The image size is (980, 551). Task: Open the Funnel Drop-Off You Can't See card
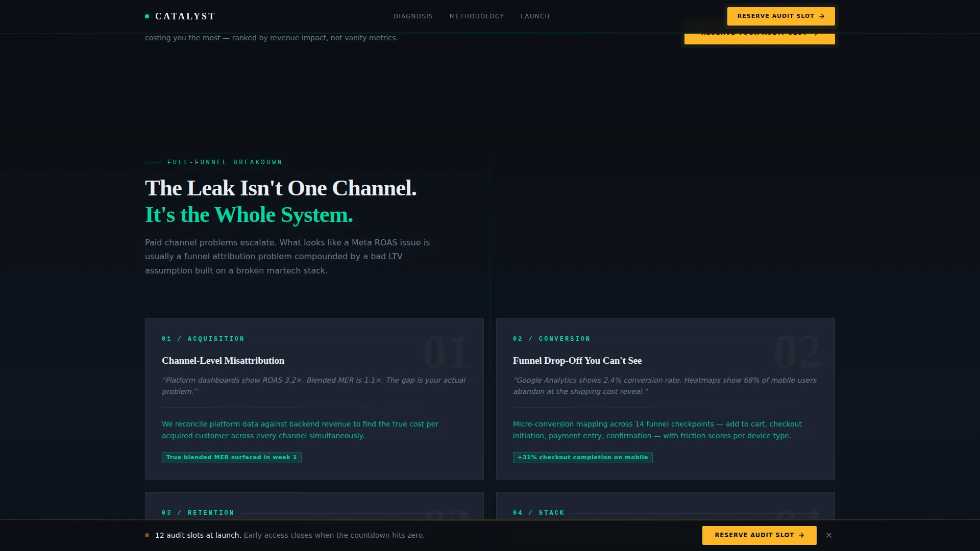coord(666,399)
